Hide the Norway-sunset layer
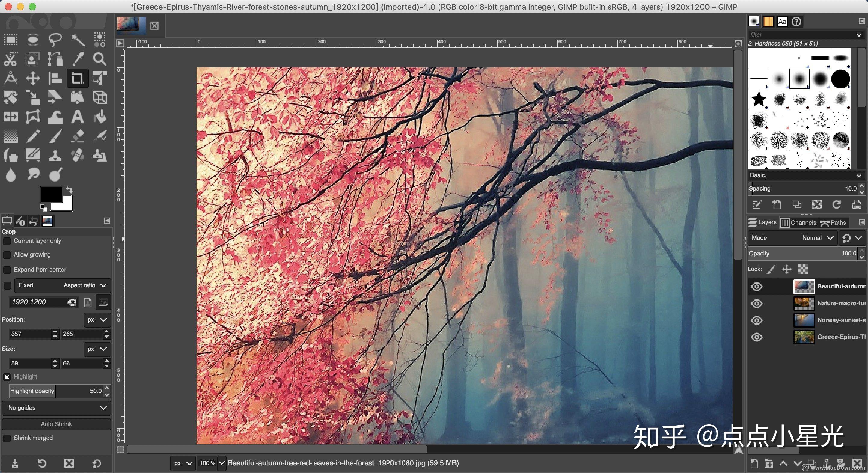868x473 pixels. tap(756, 320)
